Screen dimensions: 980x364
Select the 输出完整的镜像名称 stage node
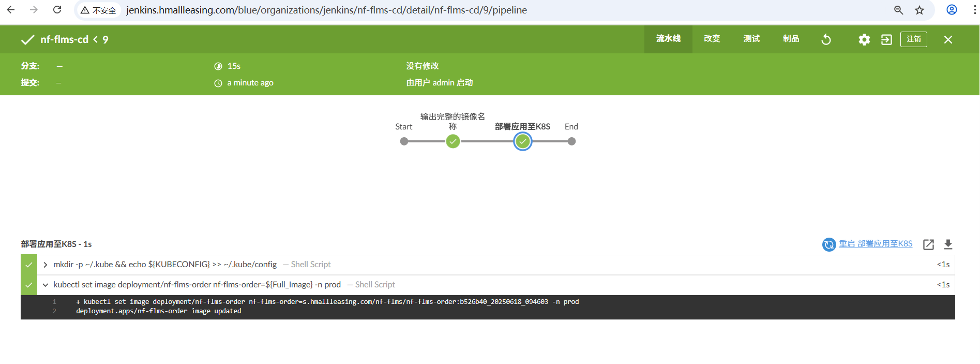(453, 141)
